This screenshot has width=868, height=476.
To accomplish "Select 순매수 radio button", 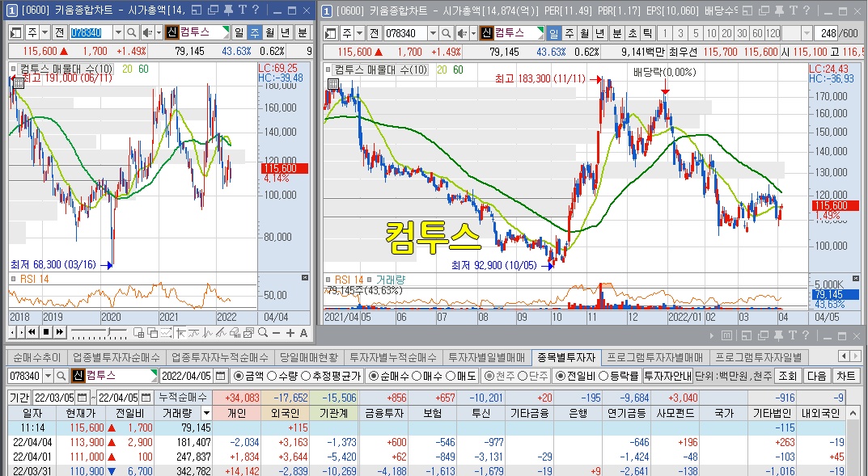I will click(374, 376).
